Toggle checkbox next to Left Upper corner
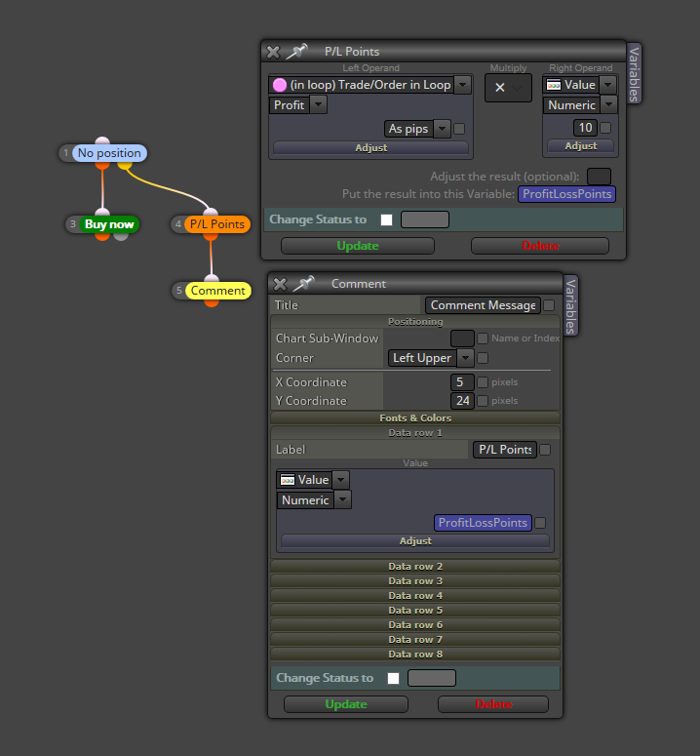The height and width of the screenshot is (756, 700). pyautogui.click(x=483, y=358)
